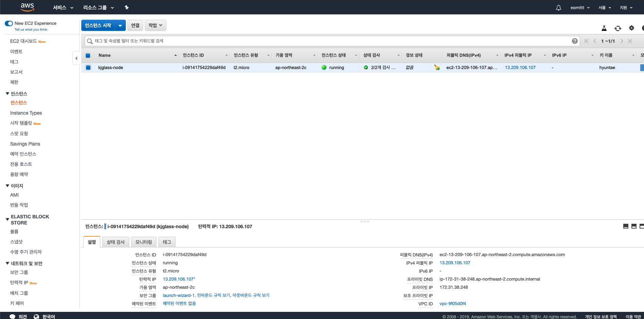Open the 작업 actions dropdown
Viewport: 644px width, 319px height.
tap(155, 26)
